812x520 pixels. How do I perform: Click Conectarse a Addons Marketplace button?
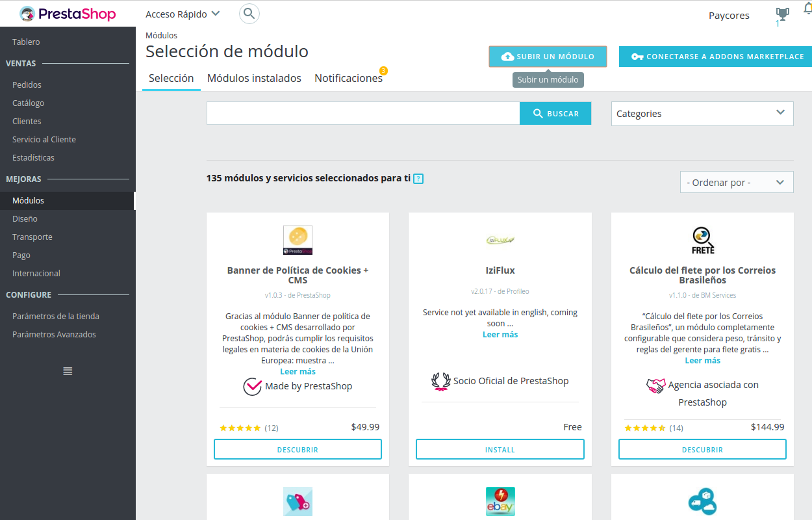716,57
